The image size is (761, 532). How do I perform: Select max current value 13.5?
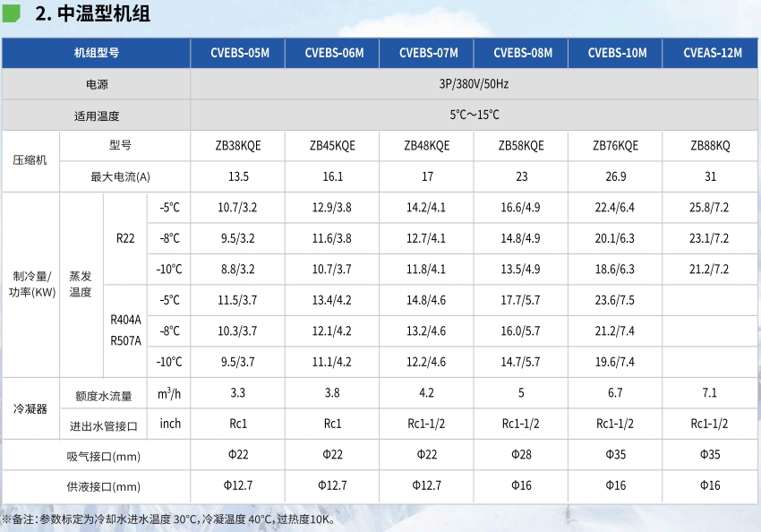[x=238, y=176]
